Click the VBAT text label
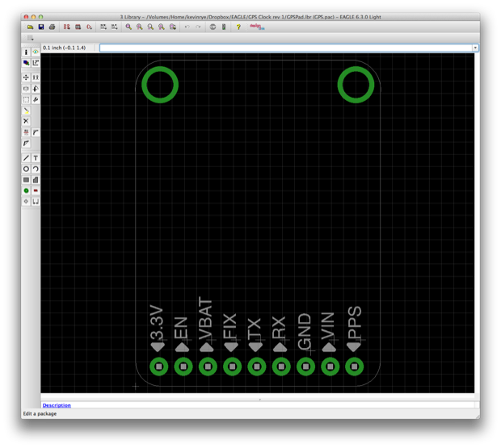 click(x=206, y=318)
